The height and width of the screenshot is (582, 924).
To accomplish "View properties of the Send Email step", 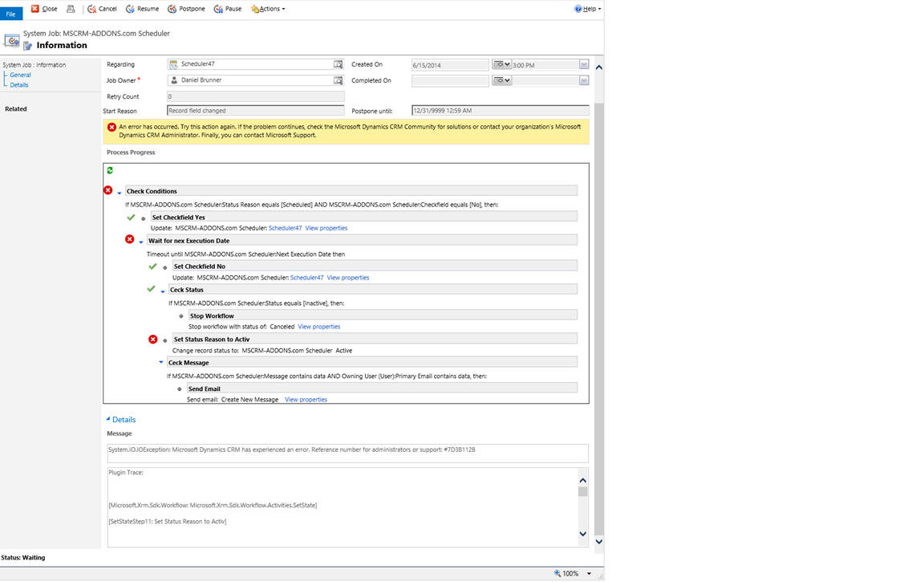I will [306, 399].
